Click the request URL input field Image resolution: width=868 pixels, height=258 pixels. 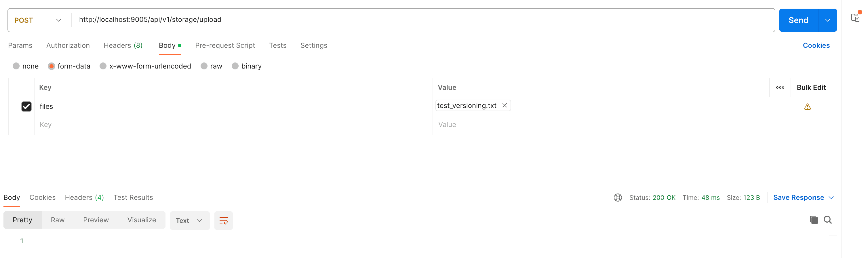pos(404,20)
